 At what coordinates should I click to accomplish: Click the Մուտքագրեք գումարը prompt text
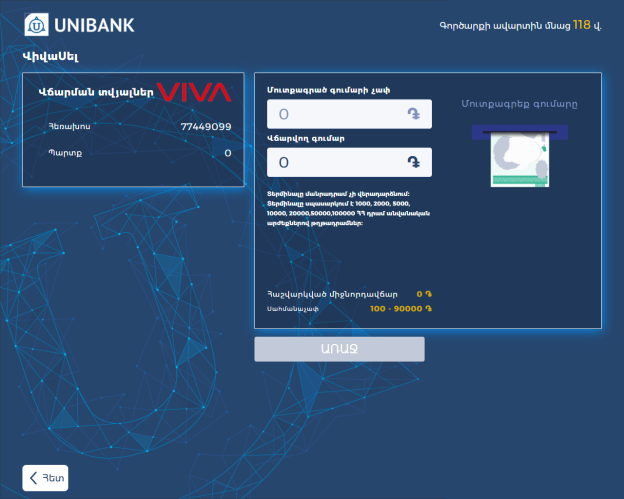519,104
